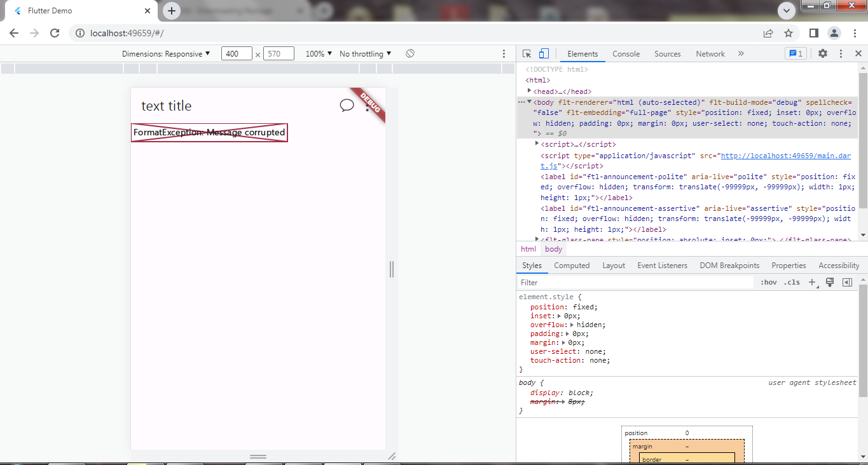Expand the overflow shorthand property
Image resolution: width=868 pixels, height=465 pixels.
click(x=572, y=325)
